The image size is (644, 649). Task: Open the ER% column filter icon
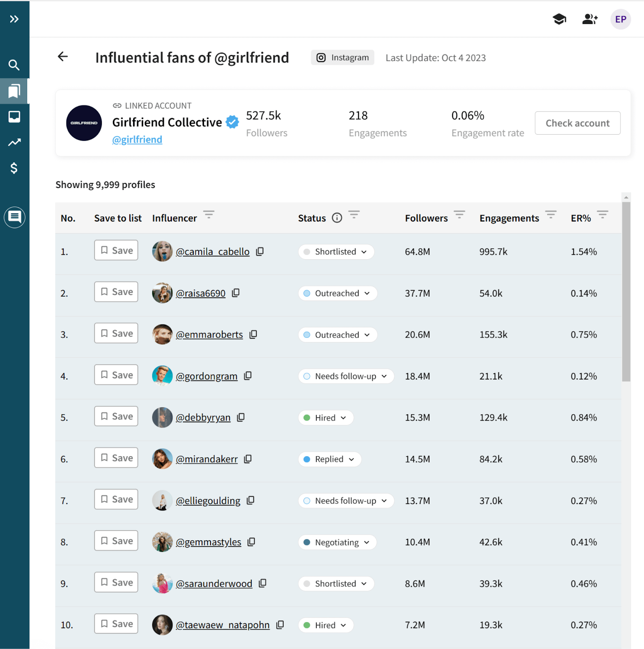(603, 215)
